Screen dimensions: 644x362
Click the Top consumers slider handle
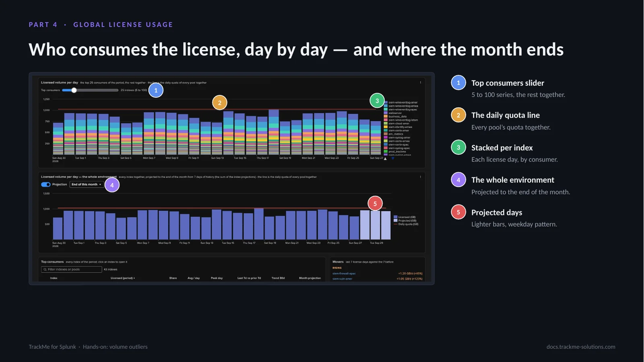(x=74, y=90)
